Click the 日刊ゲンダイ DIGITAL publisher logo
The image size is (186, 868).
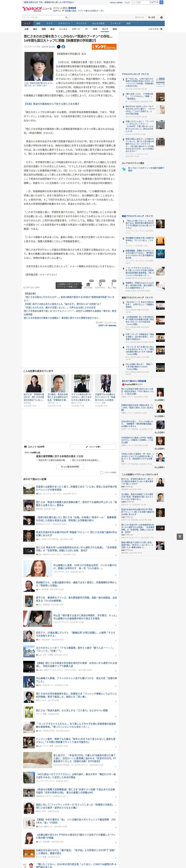(104, 47)
